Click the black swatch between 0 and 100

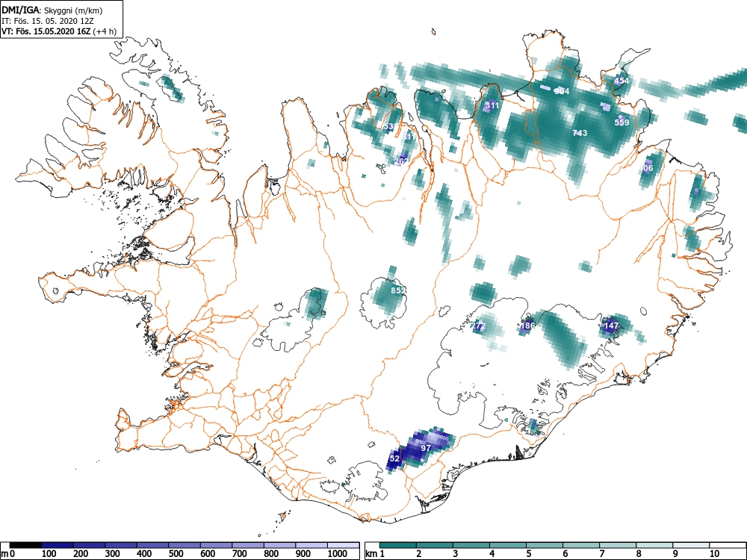[25, 545]
